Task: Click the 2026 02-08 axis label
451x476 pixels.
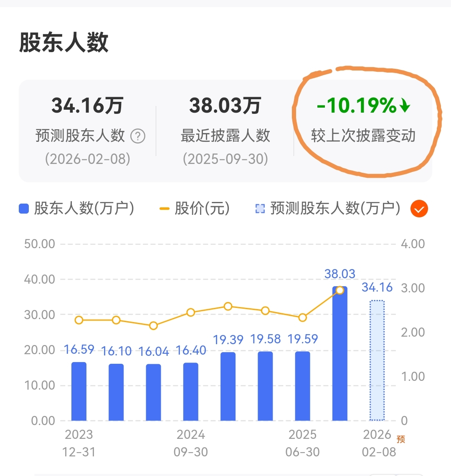Action: click(379, 443)
